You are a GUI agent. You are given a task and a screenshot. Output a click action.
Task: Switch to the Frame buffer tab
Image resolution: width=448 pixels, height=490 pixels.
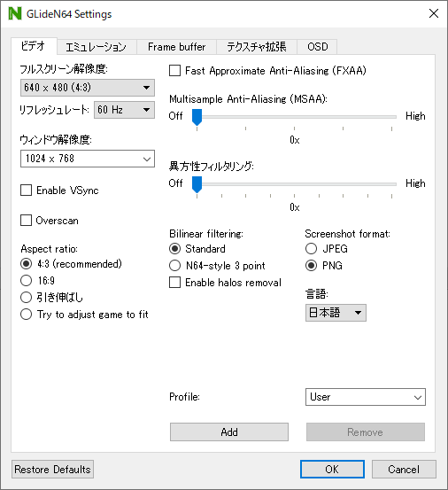tap(176, 47)
